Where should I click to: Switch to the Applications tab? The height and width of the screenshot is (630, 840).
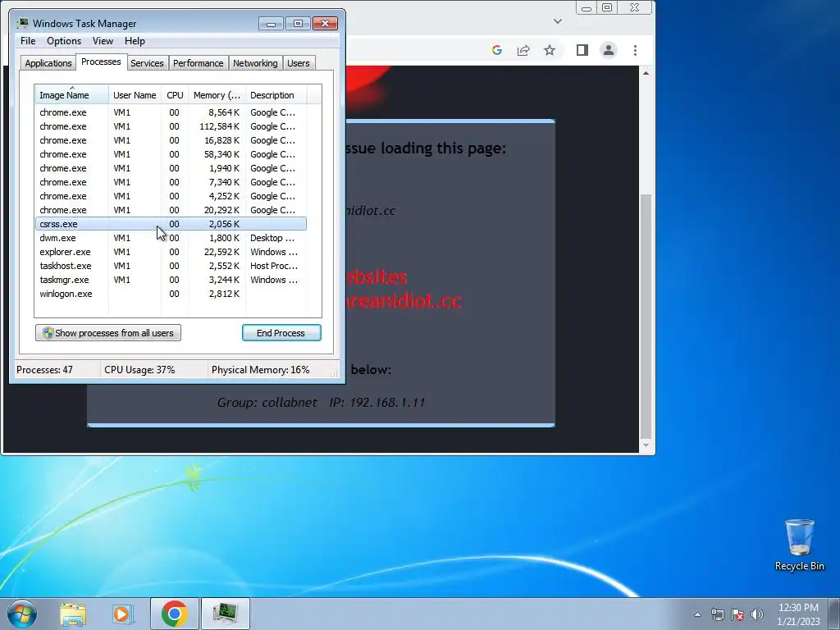pos(48,63)
